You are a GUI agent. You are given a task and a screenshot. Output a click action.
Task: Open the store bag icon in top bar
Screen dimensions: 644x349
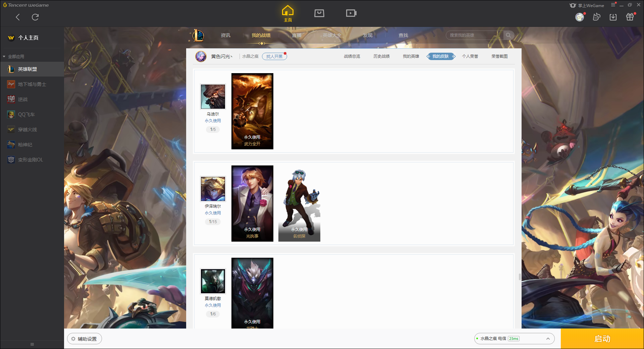pyautogui.click(x=319, y=13)
